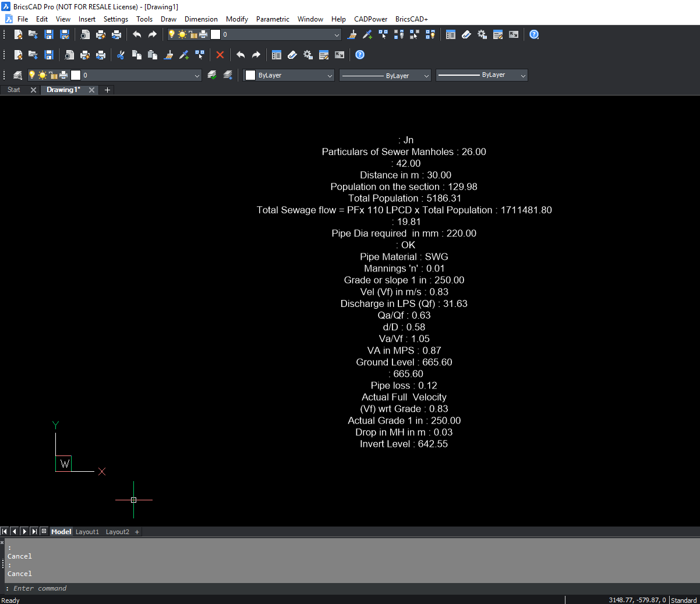Open the Layers panel icon left of the layer list
Image resolution: width=700 pixels, height=604 pixels.
coord(17,75)
